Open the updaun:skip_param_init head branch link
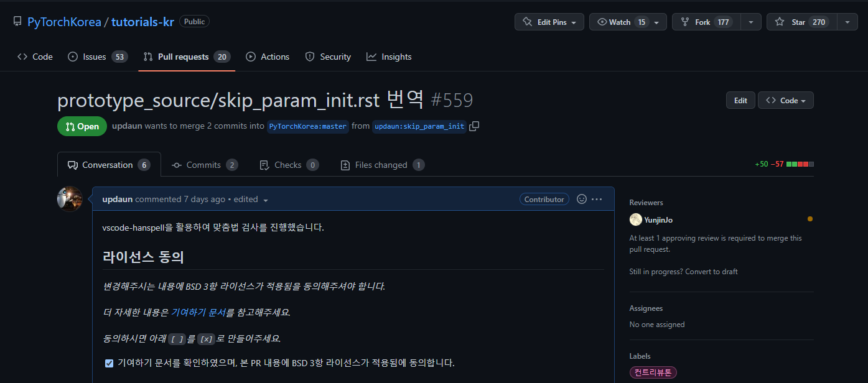The height and width of the screenshot is (383, 868). point(419,126)
